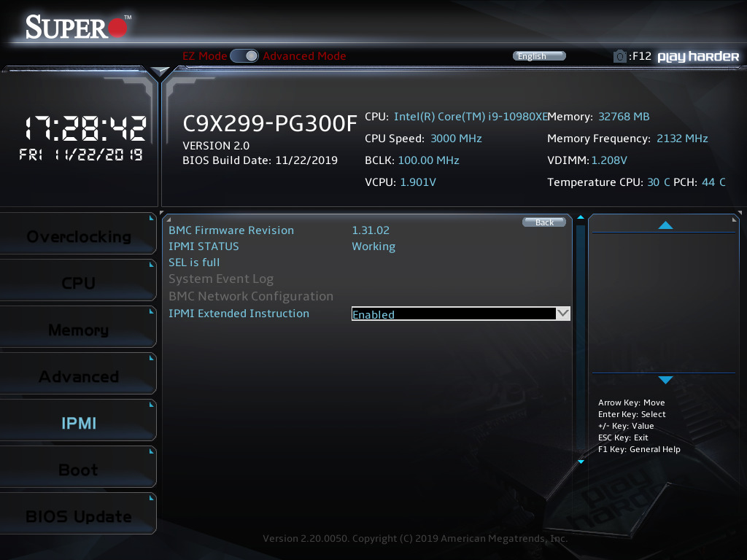Select the IPMI STATUS label
The image size is (747, 560).
click(204, 246)
